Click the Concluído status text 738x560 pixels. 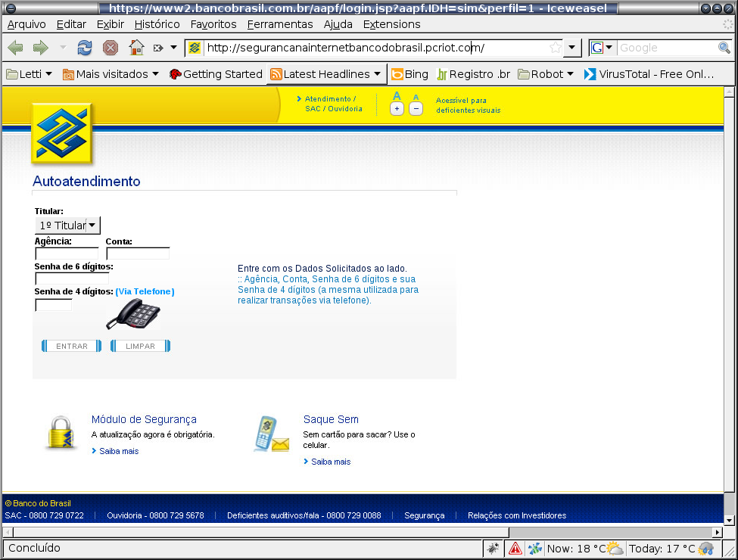pos(34,548)
